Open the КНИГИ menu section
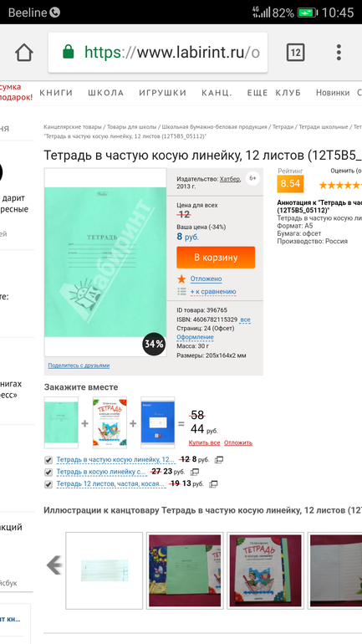This screenshot has height=644, width=362. pos(56,93)
